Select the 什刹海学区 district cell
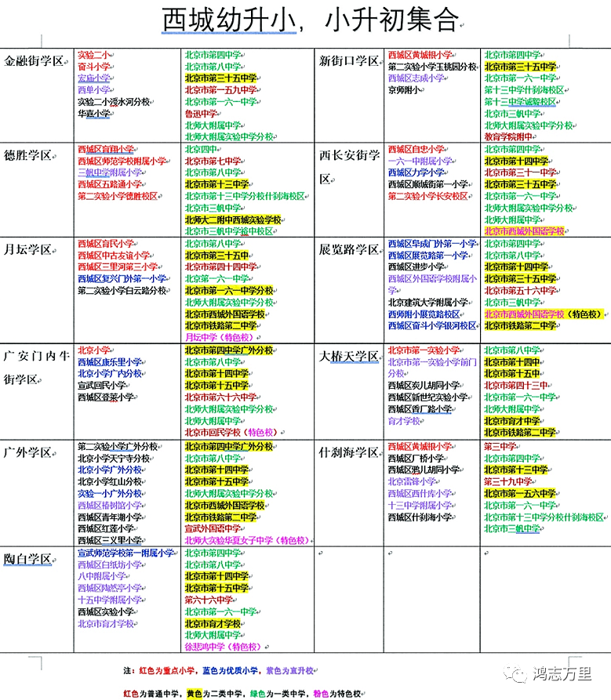The height and width of the screenshot is (700, 611). point(349,493)
